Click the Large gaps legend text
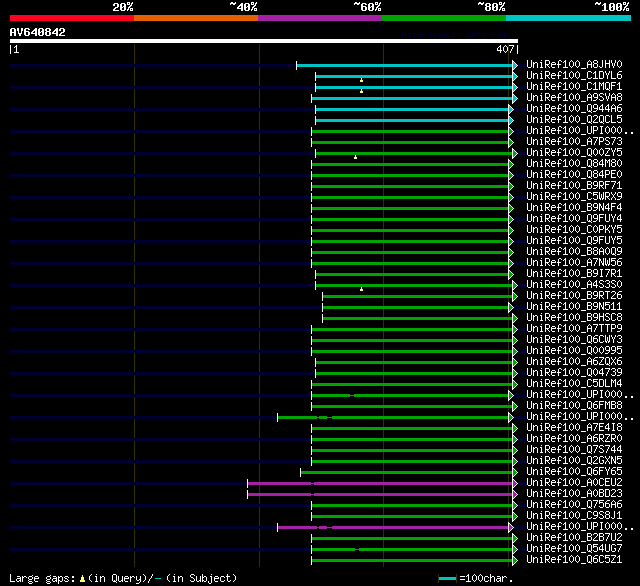 point(123,578)
